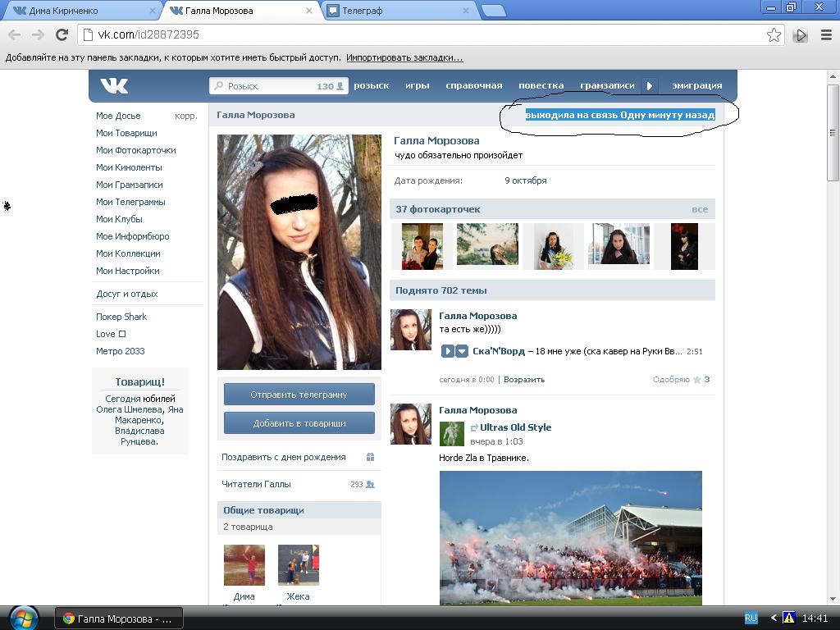
Task: Open a new browser tab
Action: click(x=493, y=11)
